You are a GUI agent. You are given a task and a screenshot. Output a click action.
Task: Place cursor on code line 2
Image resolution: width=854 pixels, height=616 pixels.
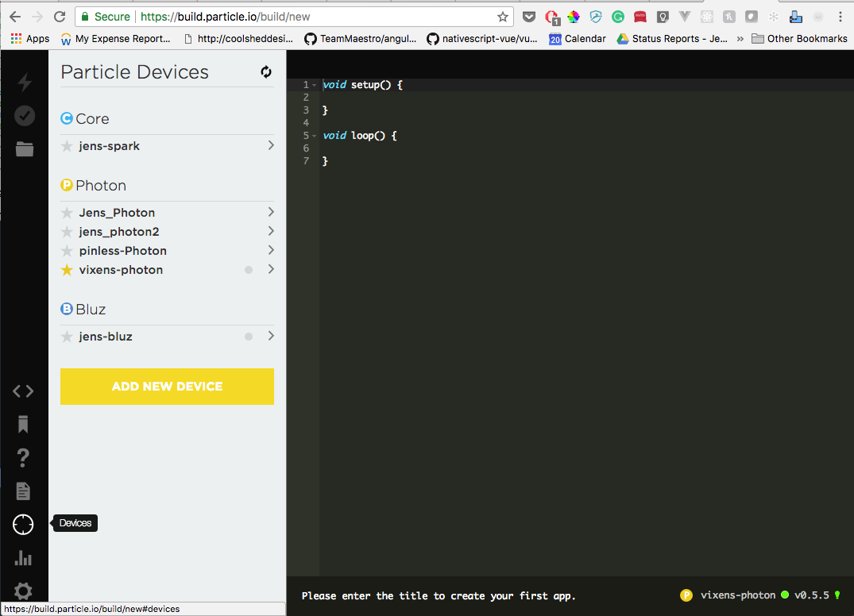point(586,98)
